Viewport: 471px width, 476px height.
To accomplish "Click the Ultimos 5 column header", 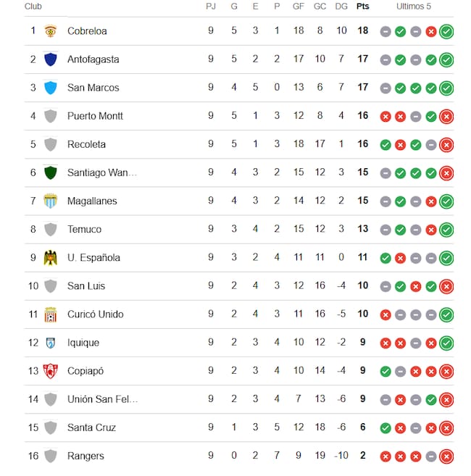I will coord(414,7).
